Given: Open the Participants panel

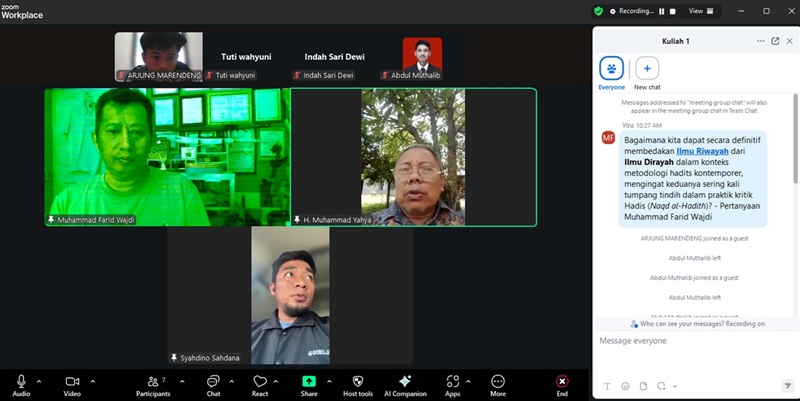Looking at the screenshot, I should click(x=153, y=386).
